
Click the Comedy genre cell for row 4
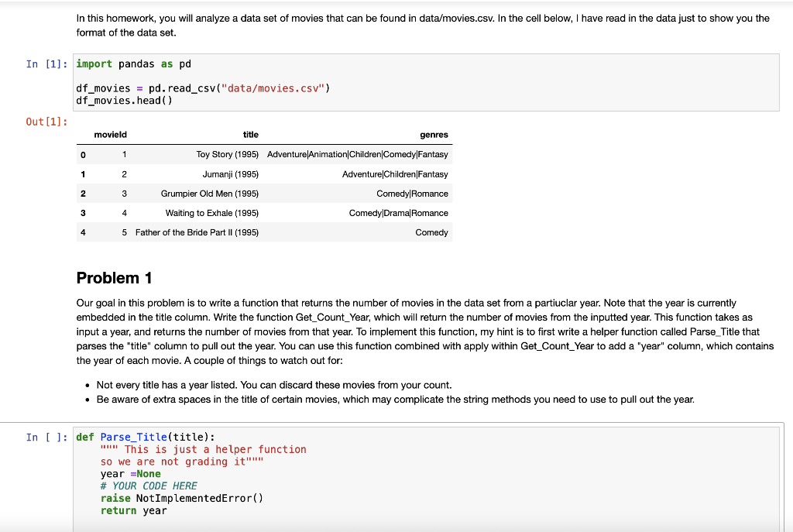click(431, 232)
